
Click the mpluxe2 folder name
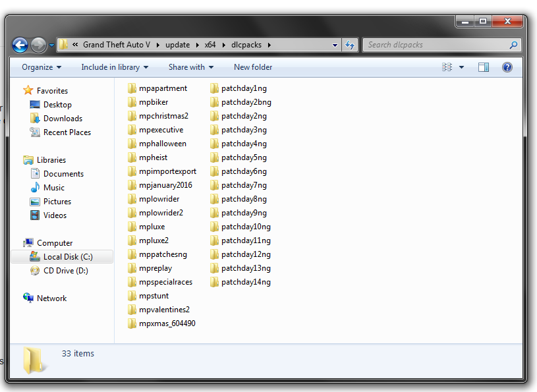pyautogui.click(x=154, y=240)
